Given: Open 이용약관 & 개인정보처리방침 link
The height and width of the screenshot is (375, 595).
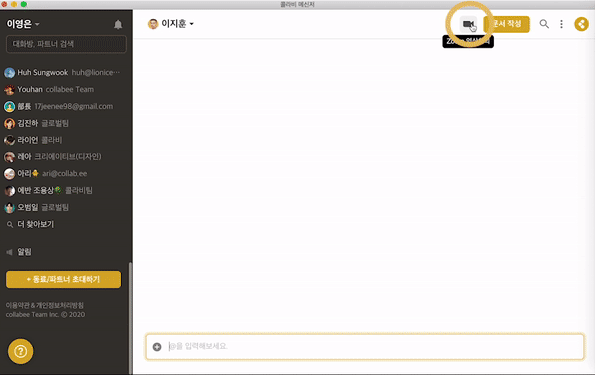Looking at the screenshot, I should click(45, 305).
